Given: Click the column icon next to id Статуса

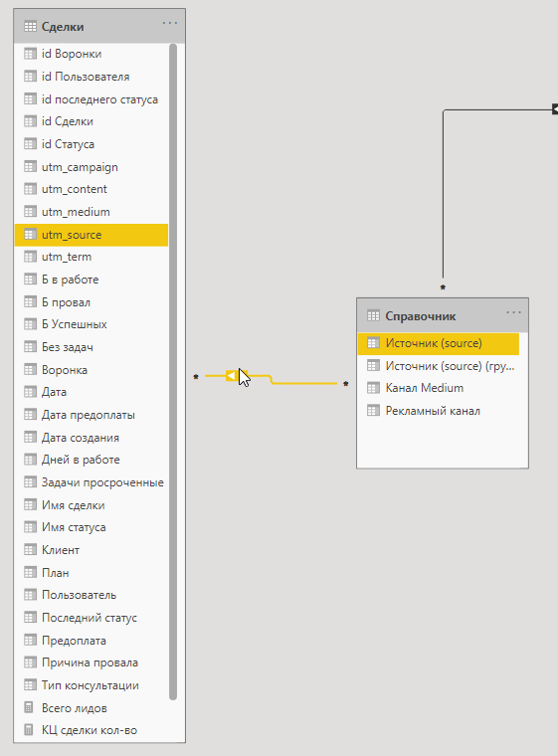Looking at the screenshot, I should 30,143.
